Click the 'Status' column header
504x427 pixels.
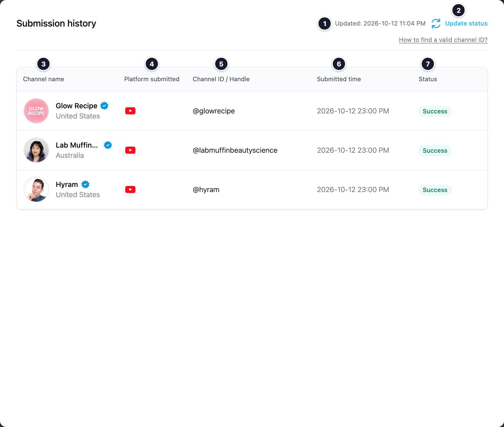[428, 79]
